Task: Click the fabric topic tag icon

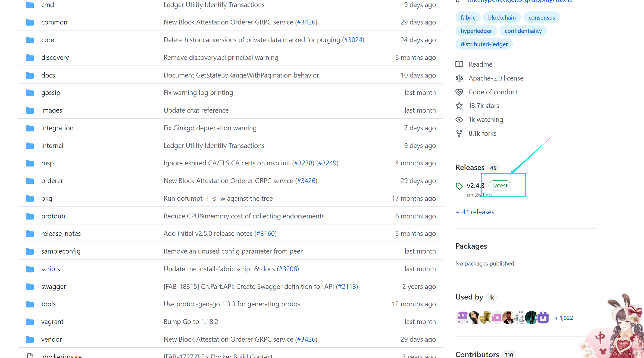Action: pyautogui.click(x=467, y=17)
